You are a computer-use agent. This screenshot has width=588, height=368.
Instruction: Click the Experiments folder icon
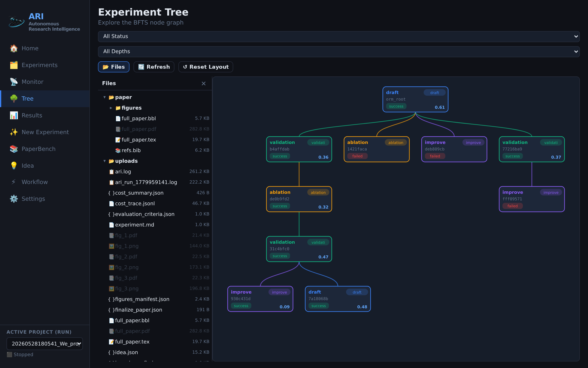pos(14,65)
